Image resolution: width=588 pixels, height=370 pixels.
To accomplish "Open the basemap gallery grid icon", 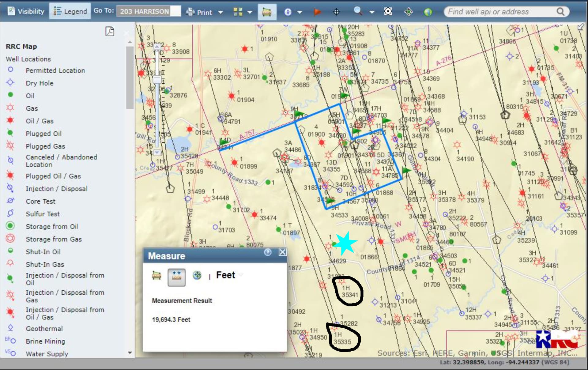I will click(238, 12).
